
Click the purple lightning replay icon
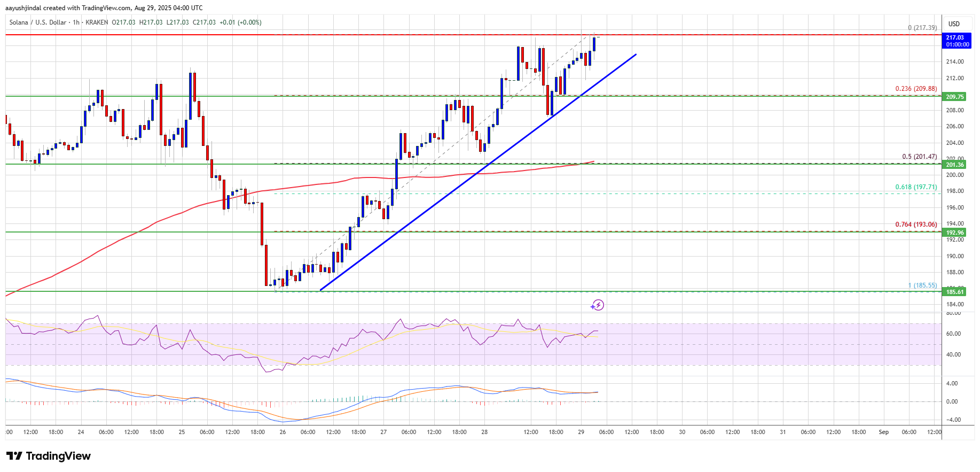[x=598, y=305]
